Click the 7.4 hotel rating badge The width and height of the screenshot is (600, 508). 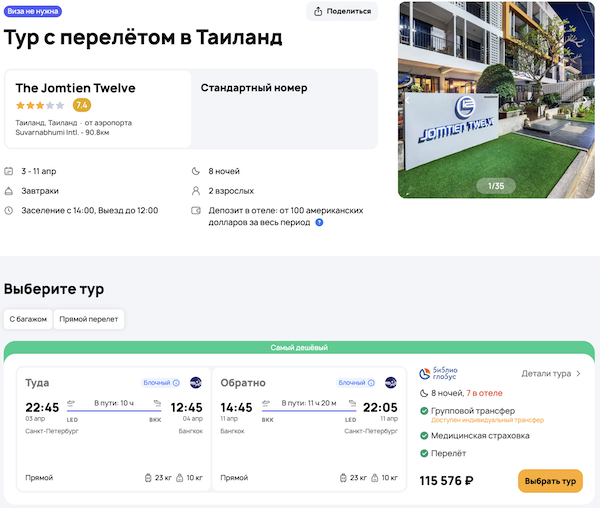point(82,105)
